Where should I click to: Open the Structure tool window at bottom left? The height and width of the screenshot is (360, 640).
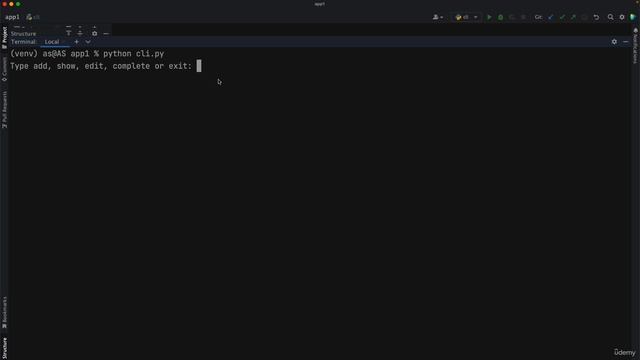tap(4, 348)
